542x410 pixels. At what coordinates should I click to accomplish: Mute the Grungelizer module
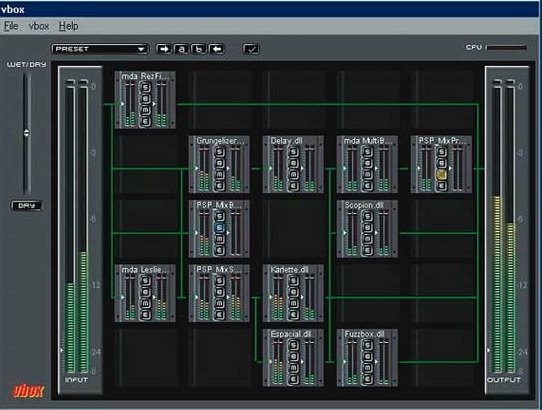click(219, 175)
